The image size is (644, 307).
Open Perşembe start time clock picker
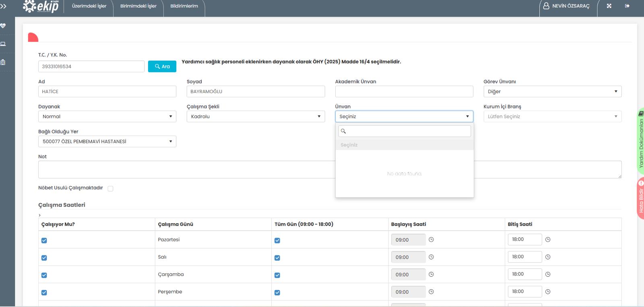click(x=431, y=292)
